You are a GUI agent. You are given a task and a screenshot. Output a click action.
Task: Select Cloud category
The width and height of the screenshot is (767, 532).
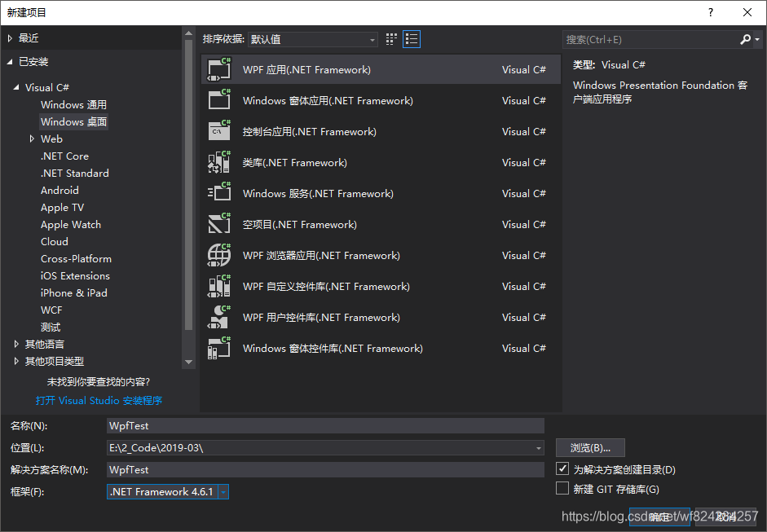click(x=55, y=241)
